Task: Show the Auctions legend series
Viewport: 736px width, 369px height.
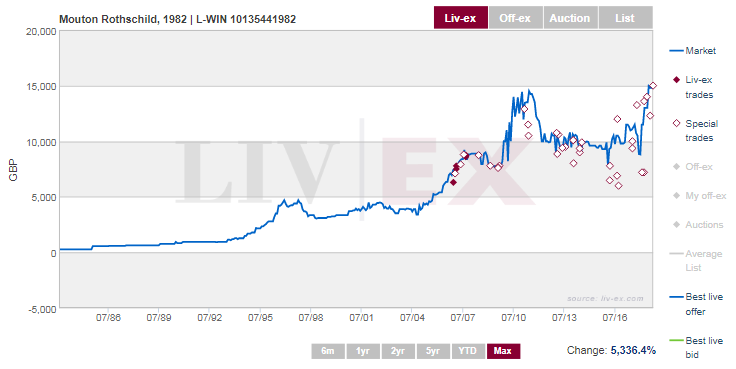Action: point(704,225)
